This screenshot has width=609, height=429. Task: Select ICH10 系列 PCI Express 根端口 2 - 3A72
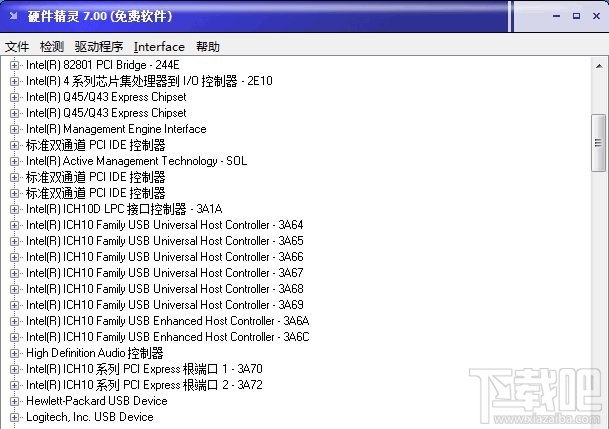[144, 385]
